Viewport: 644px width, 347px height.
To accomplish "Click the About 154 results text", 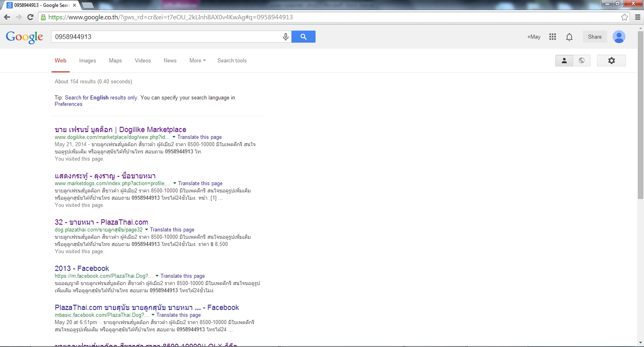I will (x=93, y=81).
